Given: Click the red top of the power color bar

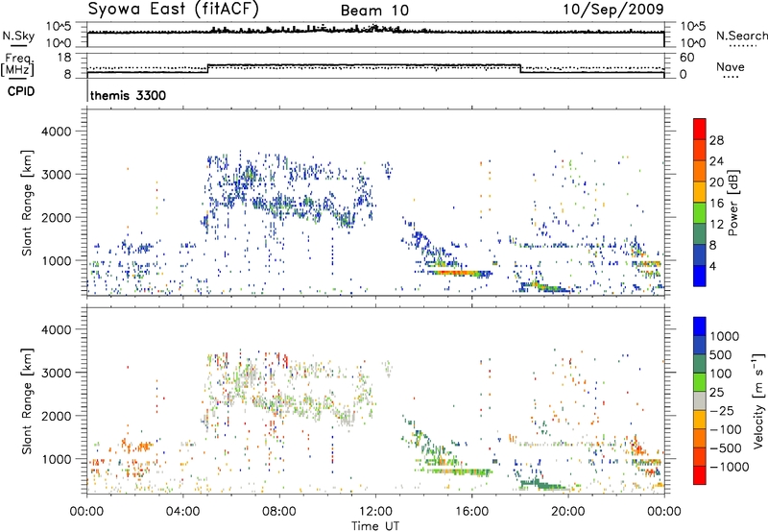Looking at the screenshot, I should pos(700,129).
